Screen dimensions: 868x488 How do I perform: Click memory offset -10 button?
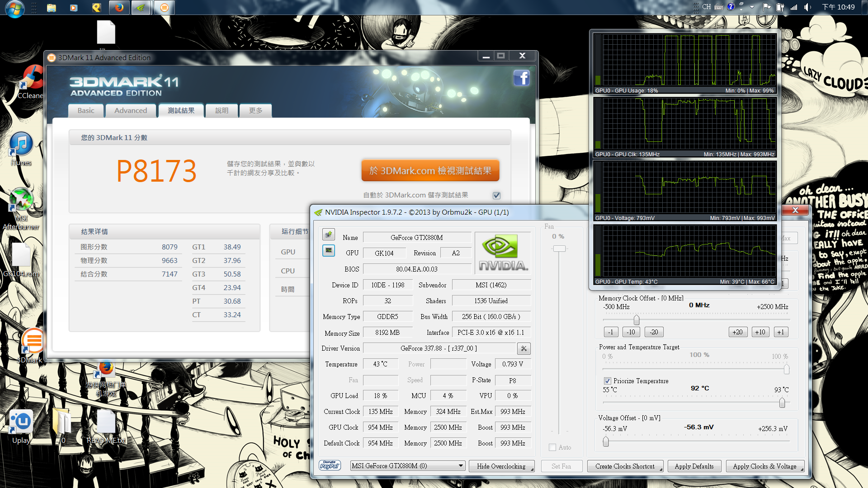point(631,332)
